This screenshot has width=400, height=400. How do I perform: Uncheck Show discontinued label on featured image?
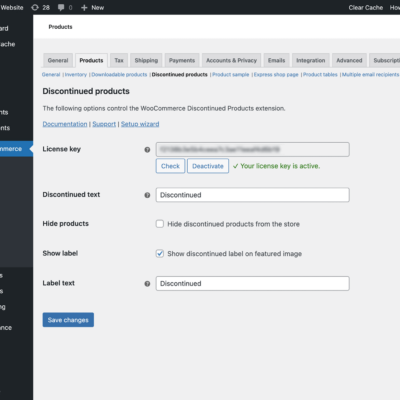coord(160,253)
